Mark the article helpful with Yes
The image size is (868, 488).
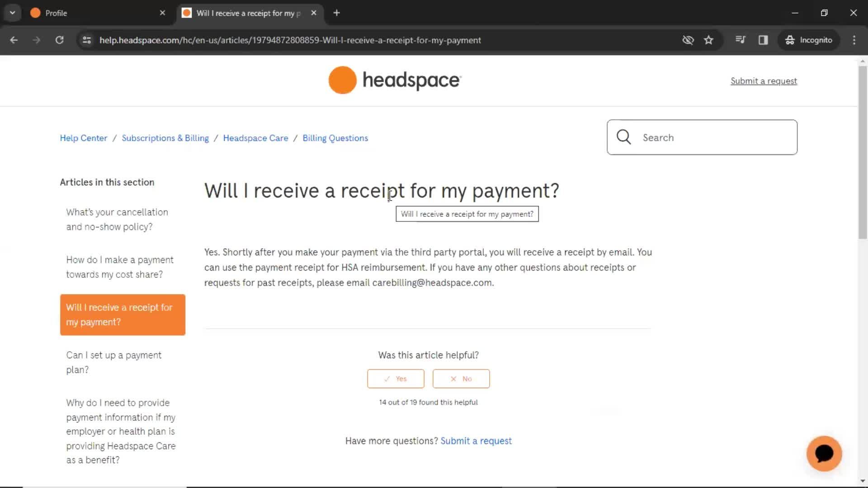point(396,379)
